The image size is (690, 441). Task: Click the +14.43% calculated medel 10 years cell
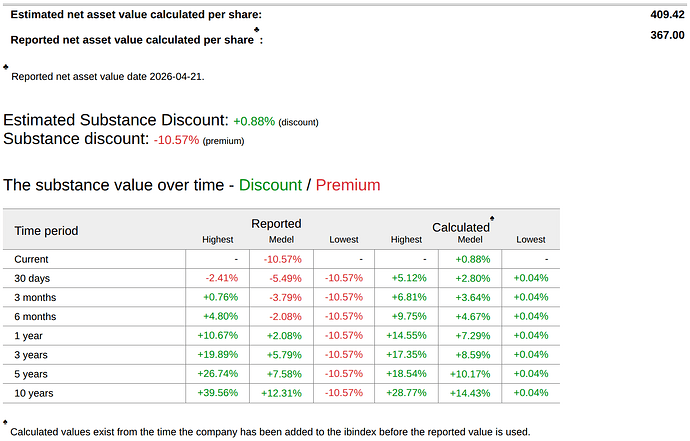470,393
